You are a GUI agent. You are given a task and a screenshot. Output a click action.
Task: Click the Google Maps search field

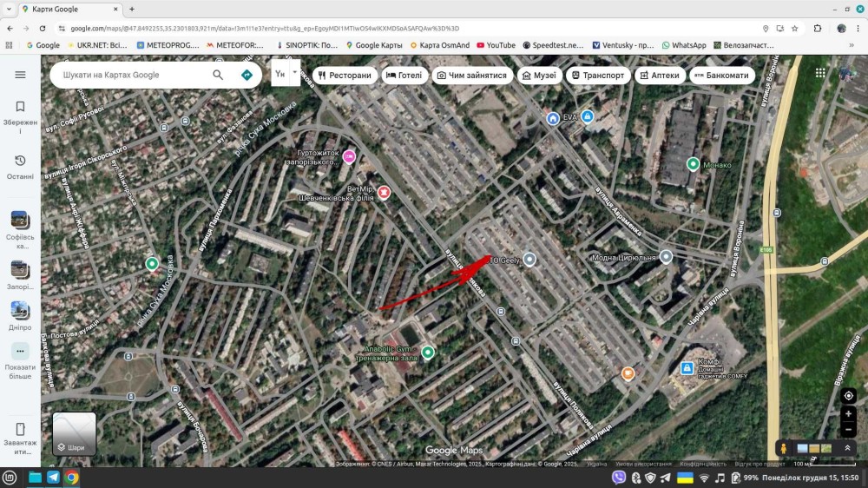[x=130, y=75]
